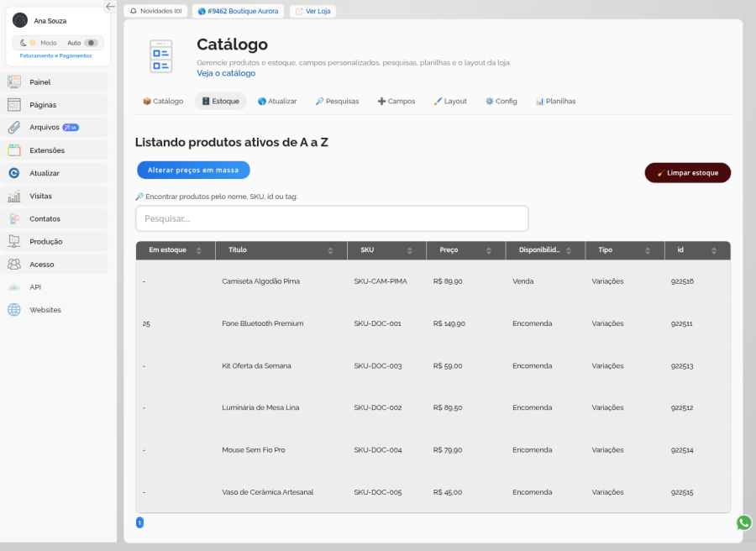Click the Painel sidebar icon
Image resolution: width=756 pixels, height=551 pixels.
point(14,82)
